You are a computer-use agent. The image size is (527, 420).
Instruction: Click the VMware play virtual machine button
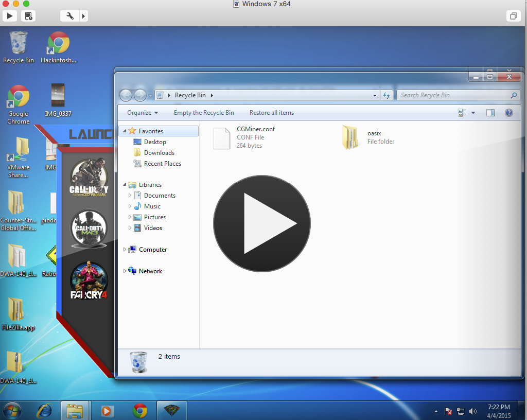pos(10,16)
